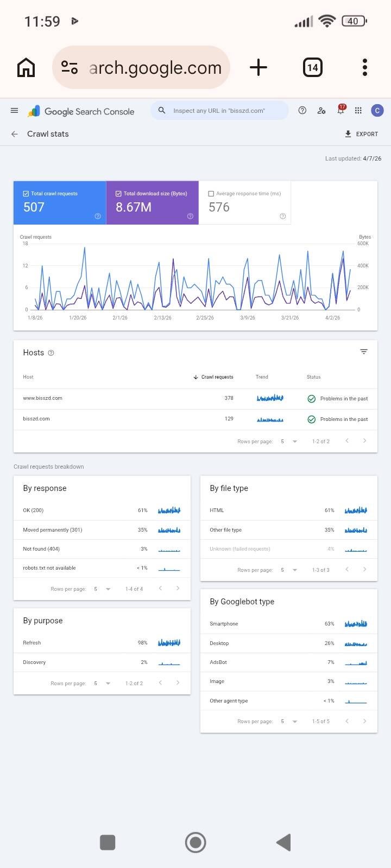Screen dimensions: 391x868
Task: Go back from Crawl stats
Action: click(x=15, y=134)
